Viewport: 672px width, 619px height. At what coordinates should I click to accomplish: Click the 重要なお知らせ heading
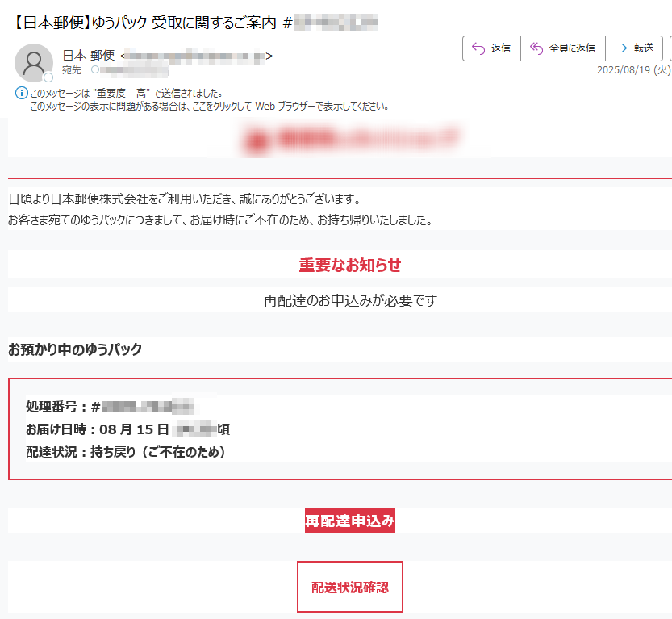350,265
